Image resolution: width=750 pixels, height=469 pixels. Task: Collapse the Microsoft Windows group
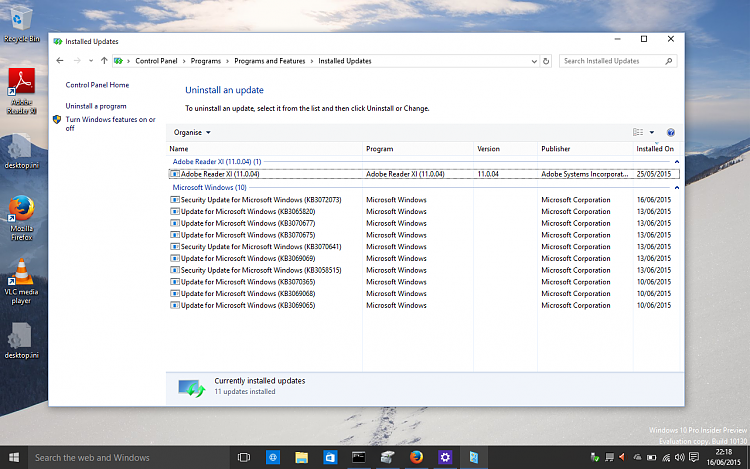pos(676,187)
